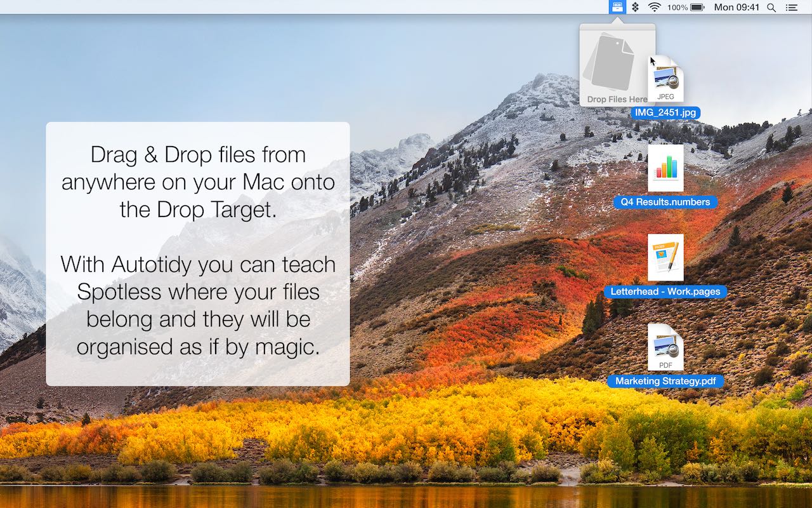The height and width of the screenshot is (508, 812).
Task: Click the Drag & Drop instructions text panel
Action: [197, 254]
